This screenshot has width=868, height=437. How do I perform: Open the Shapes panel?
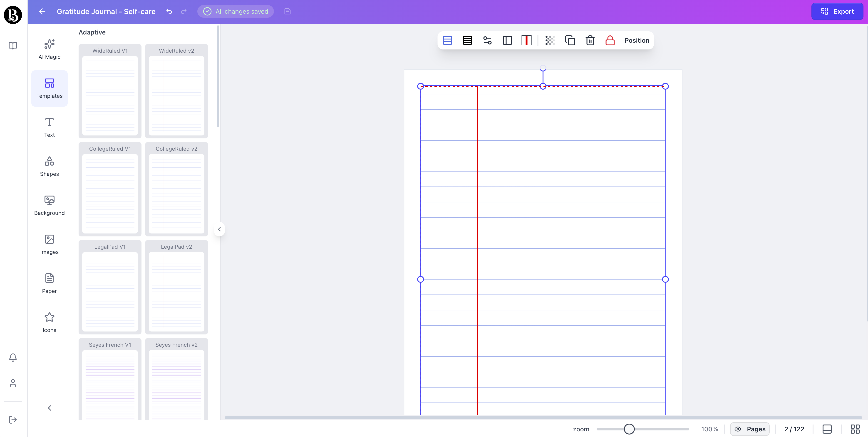coord(49,166)
